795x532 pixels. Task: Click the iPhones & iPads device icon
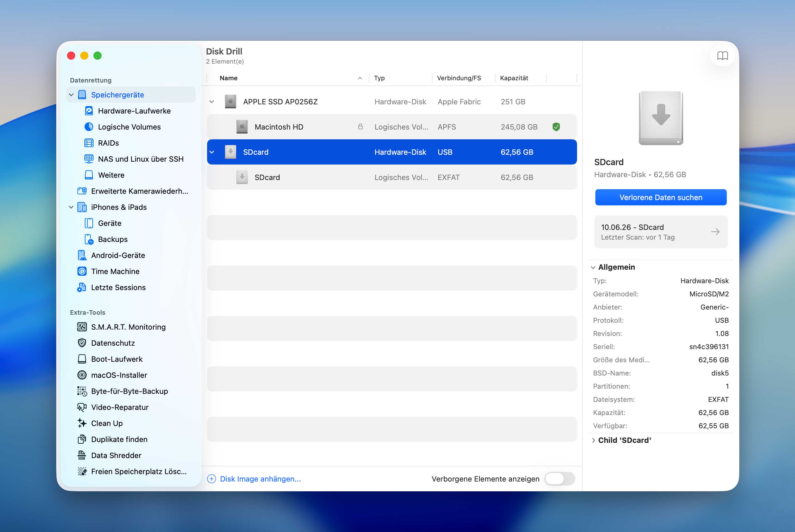pos(82,207)
